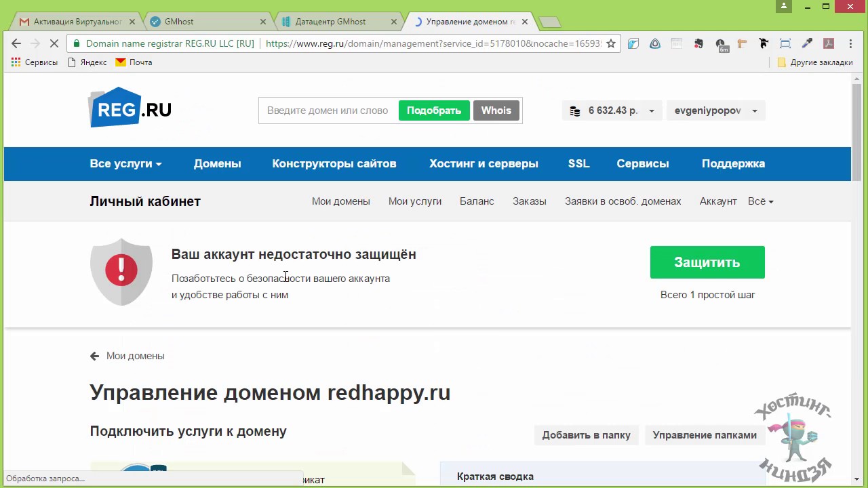Expand the Всё submenu dropdown

(760, 201)
